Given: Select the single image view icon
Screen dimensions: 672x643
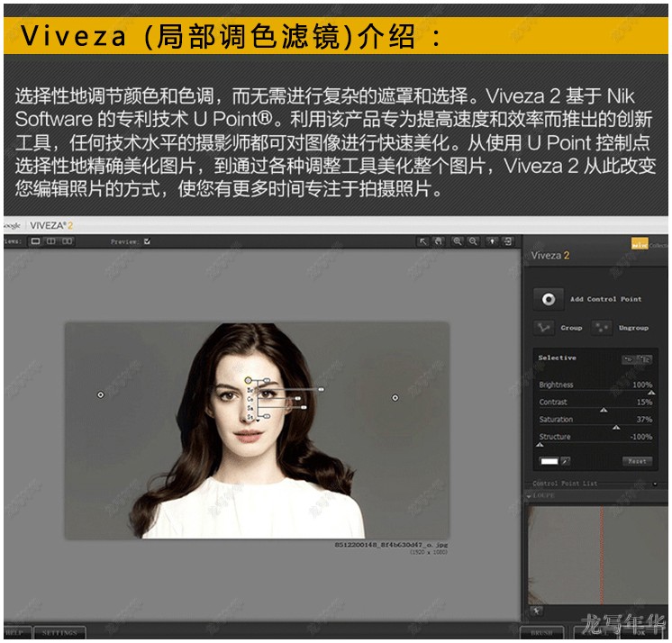Looking at the screenshot, I should tap(36, 241).
